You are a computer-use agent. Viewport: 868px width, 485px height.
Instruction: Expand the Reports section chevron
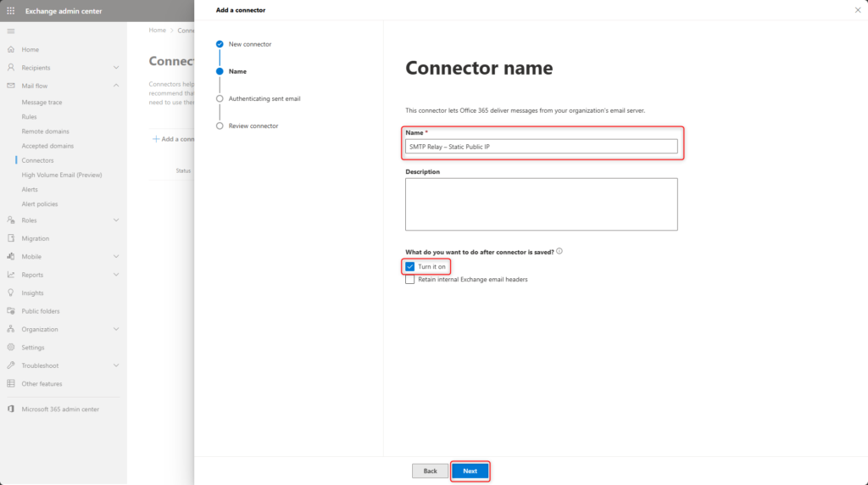pos(116,275)
